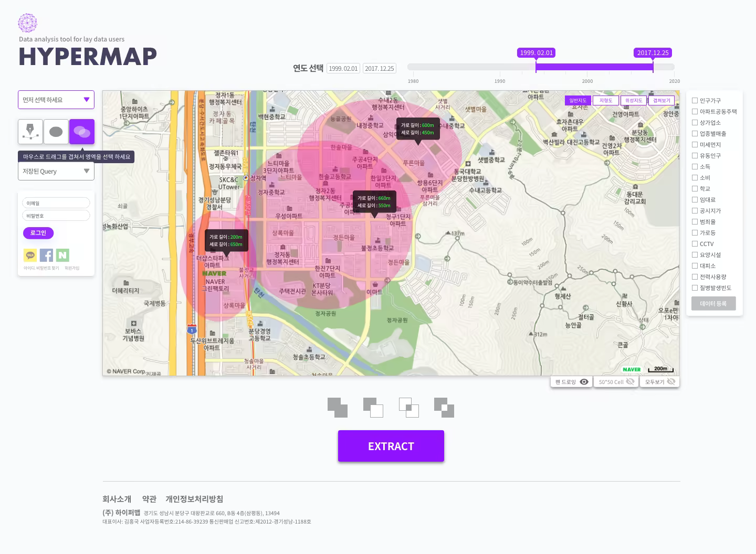Viewport: 756px width, 554px height.
Task: Expand the 저장된 Query dropdown
Action: click(x=56, y=171)
